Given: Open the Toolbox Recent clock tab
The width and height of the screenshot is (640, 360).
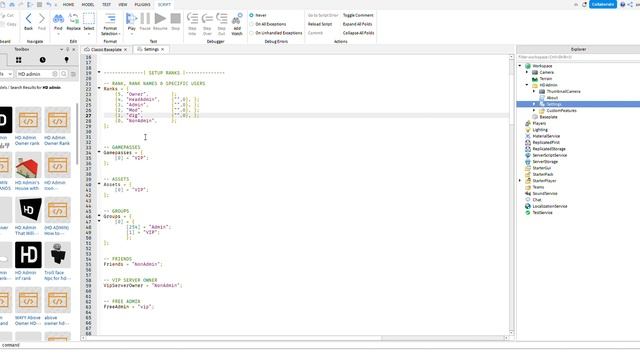Looking at the screenshot, I should point(42,60).
